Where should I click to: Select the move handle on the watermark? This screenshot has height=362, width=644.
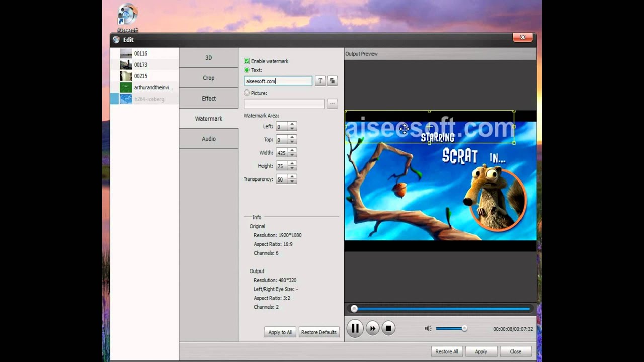(404, 129)
